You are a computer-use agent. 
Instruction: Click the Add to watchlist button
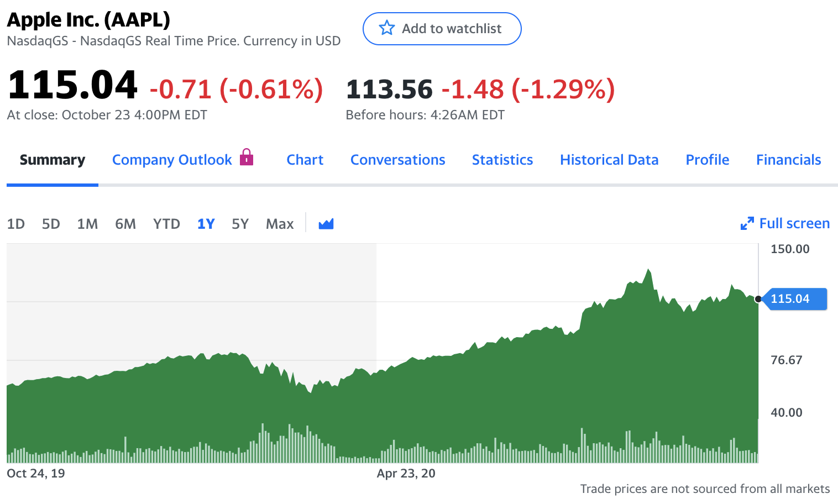pos(442,29)
